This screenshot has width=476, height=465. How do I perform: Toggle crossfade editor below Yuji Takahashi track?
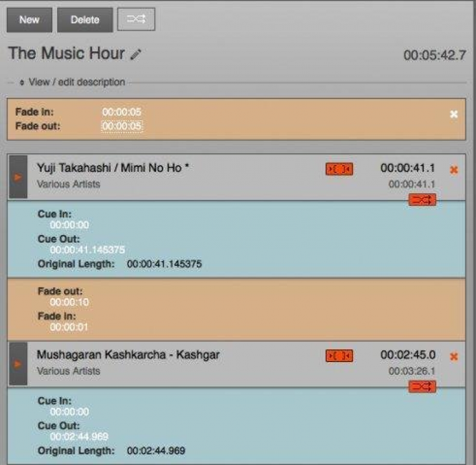tap(422, 200)
